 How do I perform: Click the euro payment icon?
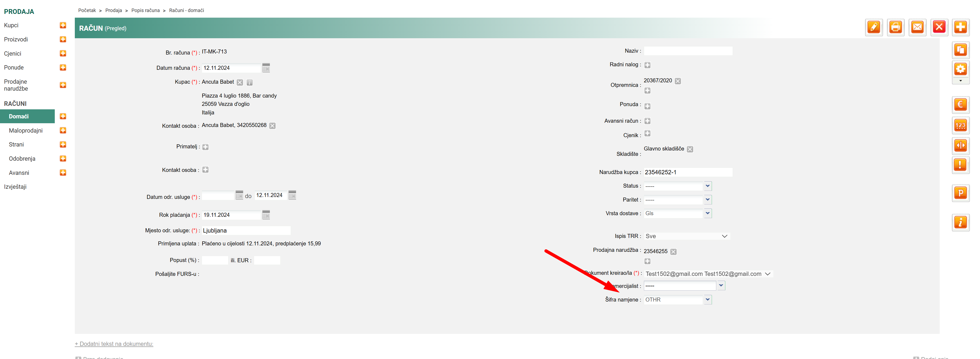(x=960, y=105)
